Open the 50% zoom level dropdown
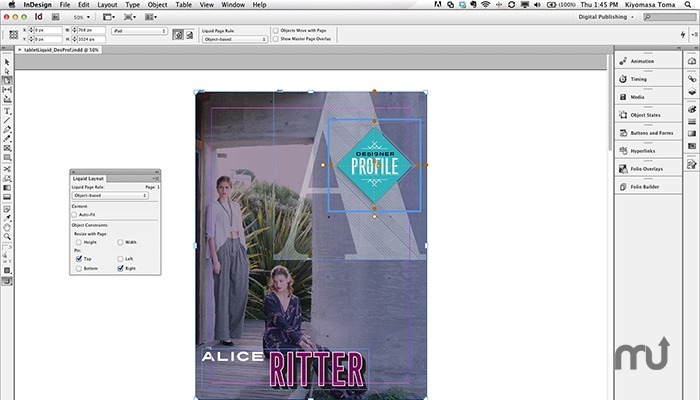This screenshot has height=400, width=700. 81,17
